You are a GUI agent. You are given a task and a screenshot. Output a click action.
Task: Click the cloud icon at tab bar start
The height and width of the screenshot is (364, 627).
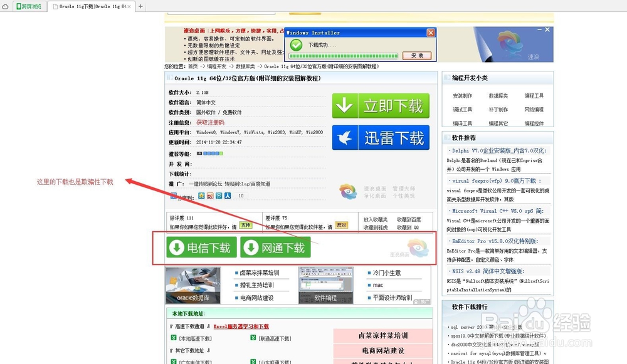coord(5,6)
